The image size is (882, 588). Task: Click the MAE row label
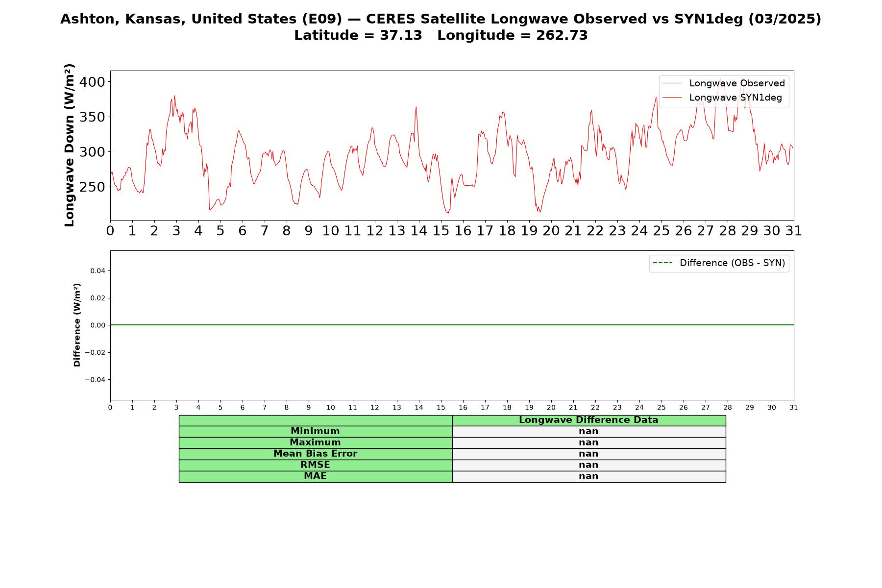pos(315,476)
